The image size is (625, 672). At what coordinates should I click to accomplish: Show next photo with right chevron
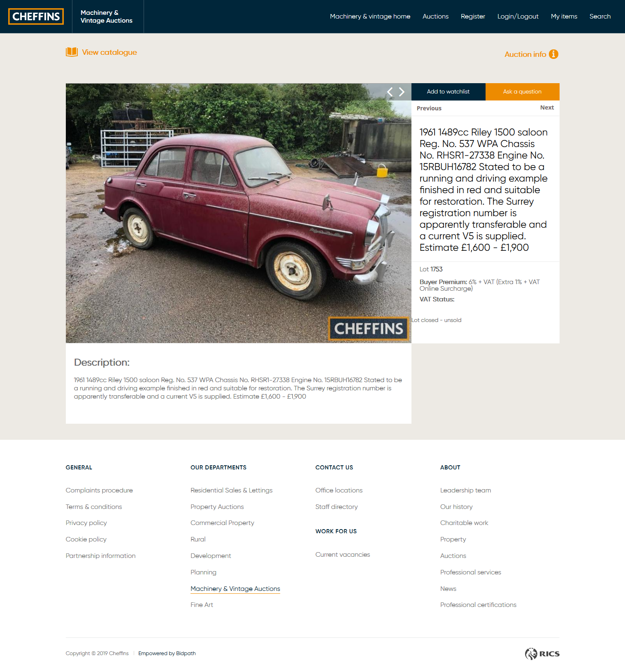(x=402, y=92)
